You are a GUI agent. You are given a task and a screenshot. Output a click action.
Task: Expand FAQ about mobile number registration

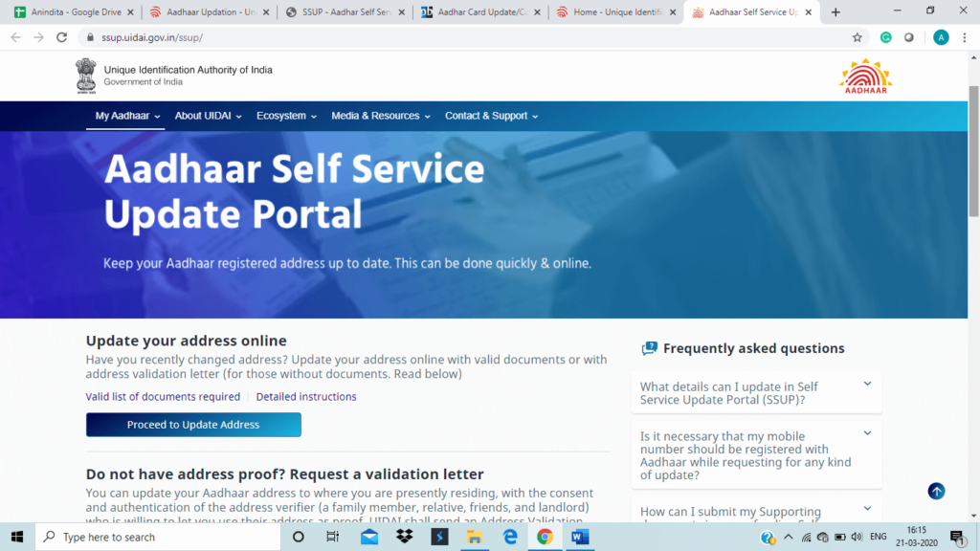[x=756, y=455]
